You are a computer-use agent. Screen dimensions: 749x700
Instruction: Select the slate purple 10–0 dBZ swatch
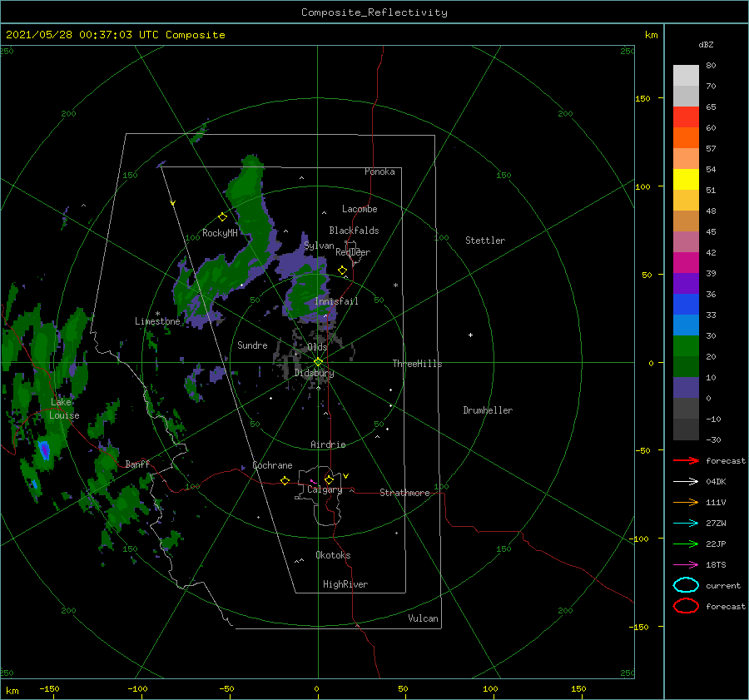[686, 388]
